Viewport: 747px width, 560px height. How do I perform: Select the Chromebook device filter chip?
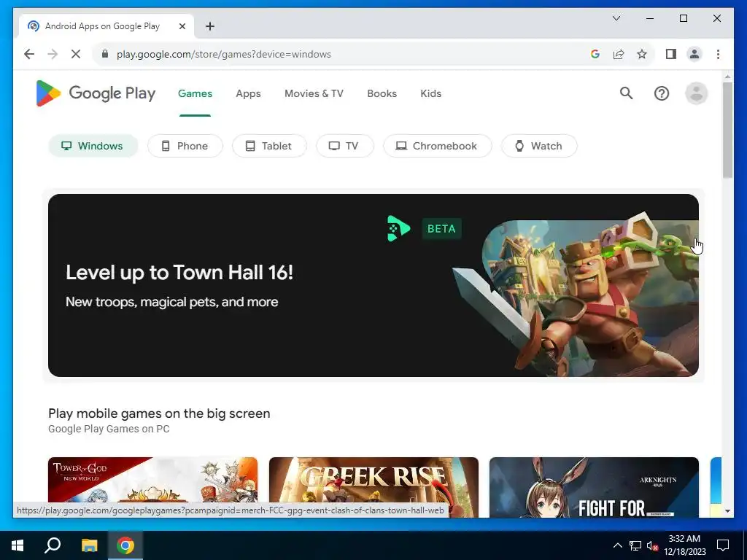click(x=438, y=146)
